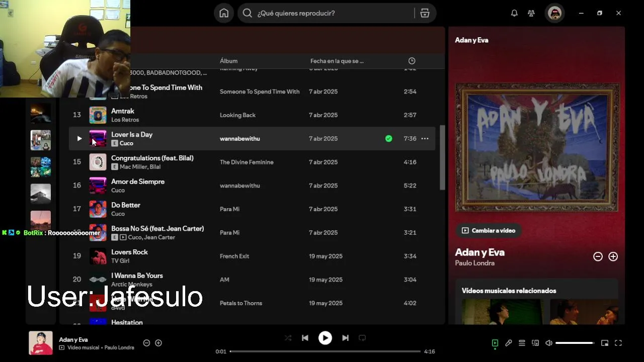The width and height of the screenshot is (644, 362).
Task: Click now playing cover in player bar
Action: coord(41,343)
